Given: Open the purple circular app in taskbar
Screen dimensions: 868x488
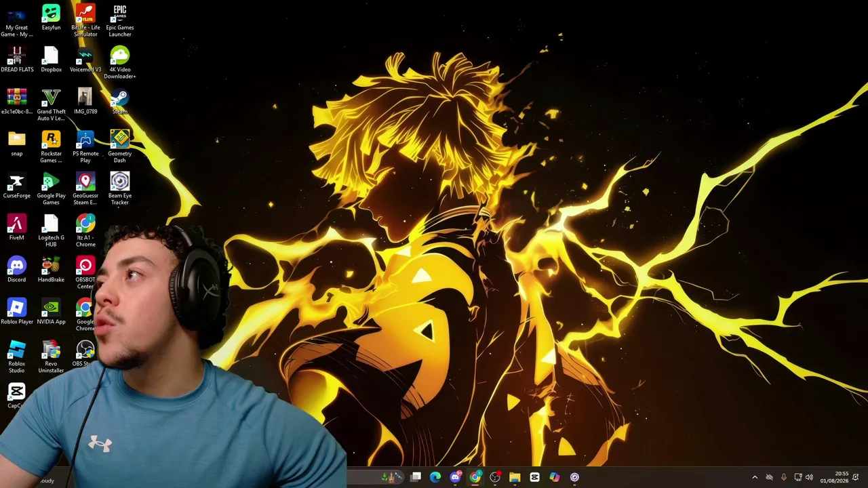Looking at the screenshot, I should [x=574, y=477].
